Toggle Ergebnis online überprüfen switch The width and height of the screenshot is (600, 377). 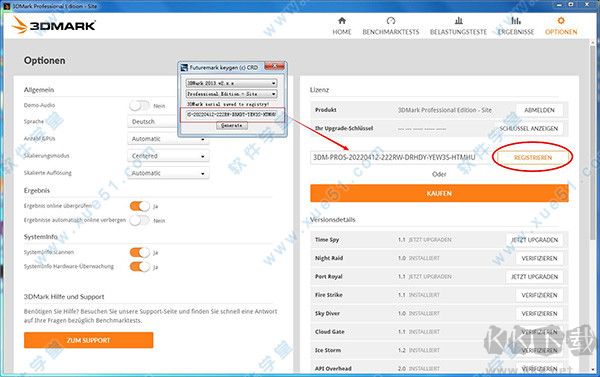click(x=140, y=206)
